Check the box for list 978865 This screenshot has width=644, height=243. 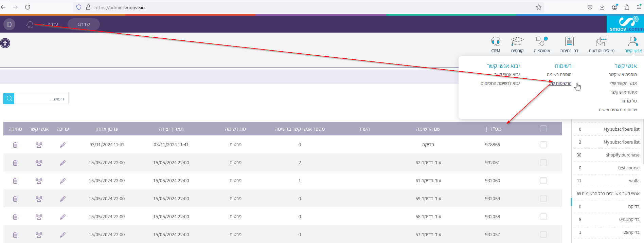tap(543, 145)
